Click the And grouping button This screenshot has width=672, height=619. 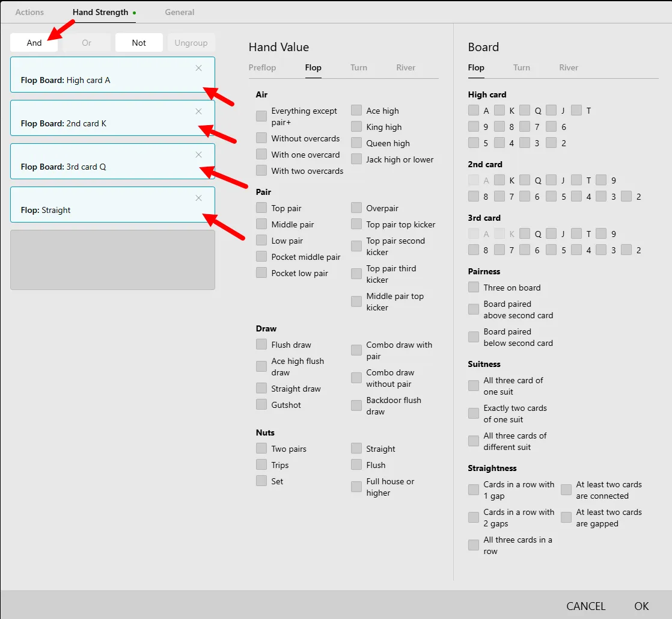point(34,43)
